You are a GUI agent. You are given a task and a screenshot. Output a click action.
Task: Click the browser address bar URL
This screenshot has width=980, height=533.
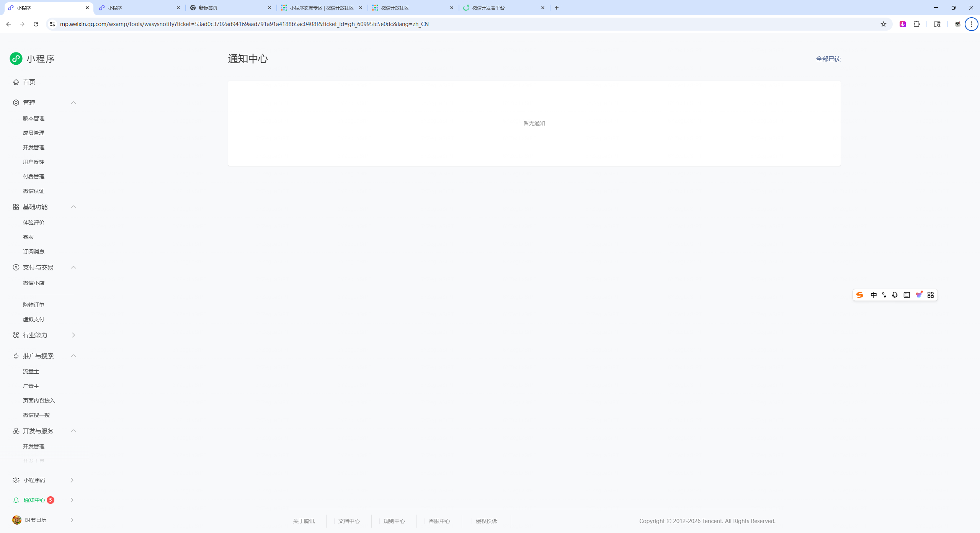(x=244, y=24)
